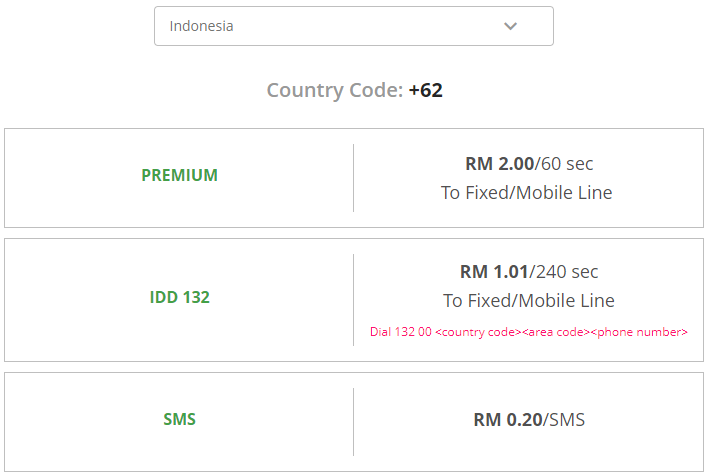Click the SMS plan label
This screenshot has height=474, width=708.
click(x=179, y=419)
